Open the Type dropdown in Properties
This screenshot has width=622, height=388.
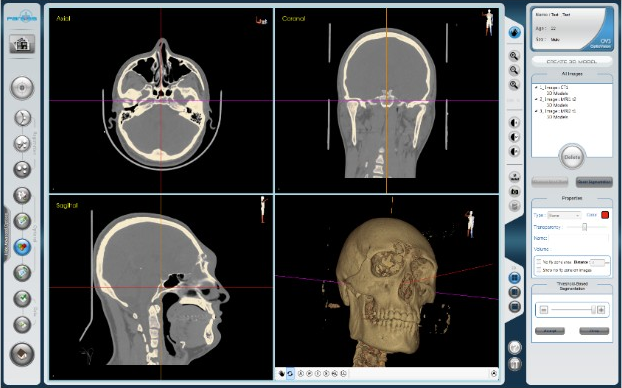tap(564, 215)
